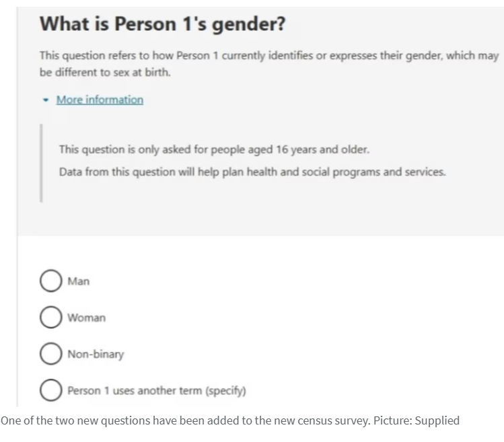Click the "Woman" option label text
Screen dimensions: 504x442
coord(86,318)
